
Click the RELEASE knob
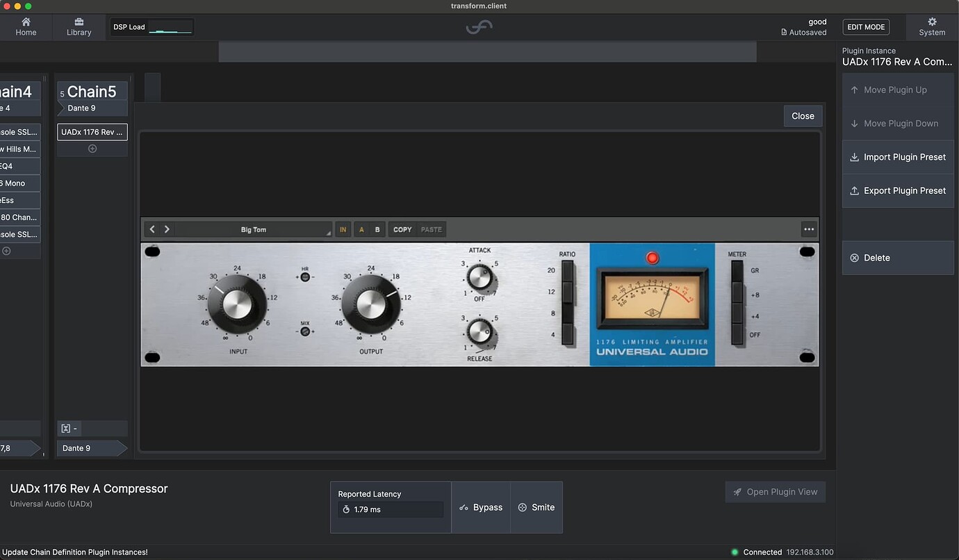pos(479,332)
